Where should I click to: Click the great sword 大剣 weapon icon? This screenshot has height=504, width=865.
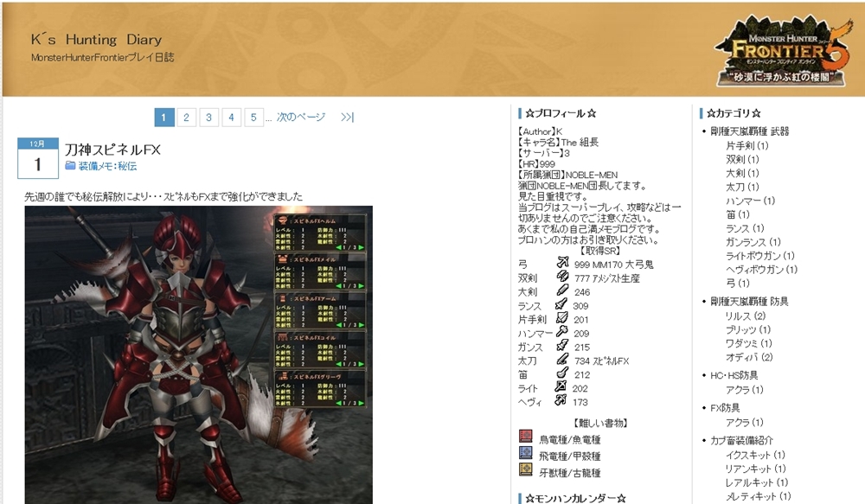click(562, 290)
